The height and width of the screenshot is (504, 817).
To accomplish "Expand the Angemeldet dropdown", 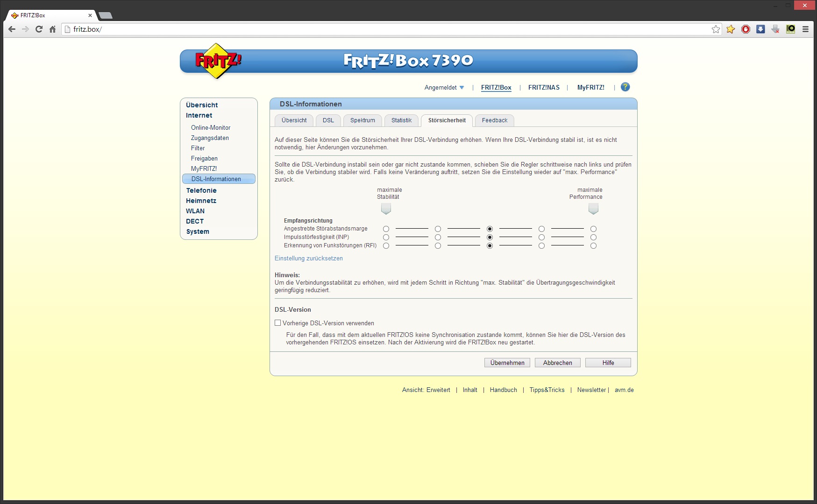I will (x=444, y=87).
